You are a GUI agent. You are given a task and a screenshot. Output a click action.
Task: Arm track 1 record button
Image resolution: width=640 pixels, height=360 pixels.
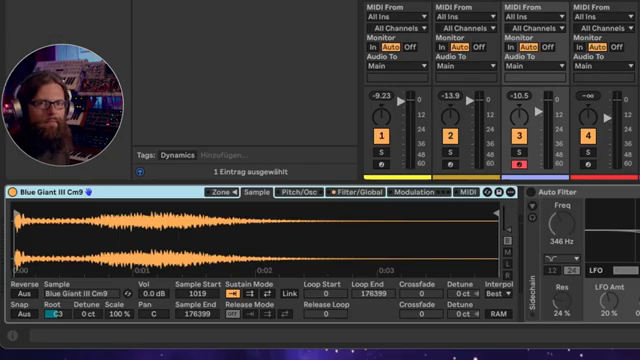pos(381,164)
